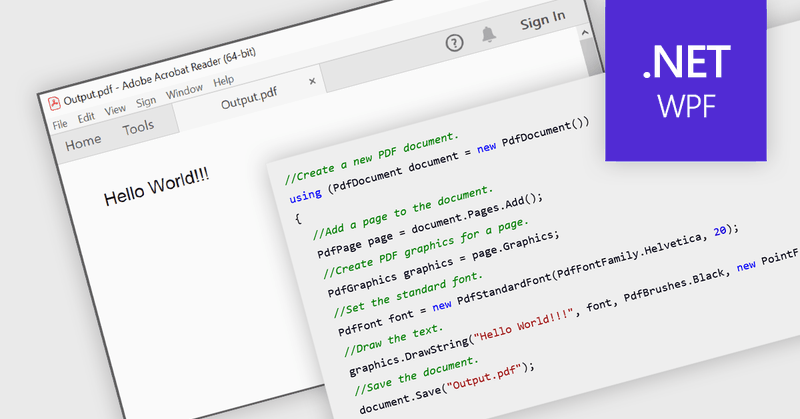Image resolution: width=800 pixels, height=419 pixels.
Task: Open the notifications bell icon
Action: 488,34
